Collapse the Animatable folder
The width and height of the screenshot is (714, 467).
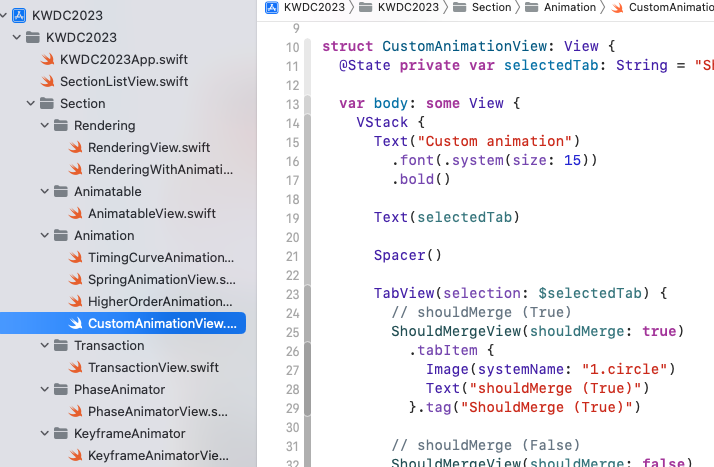tap(45, 191)
